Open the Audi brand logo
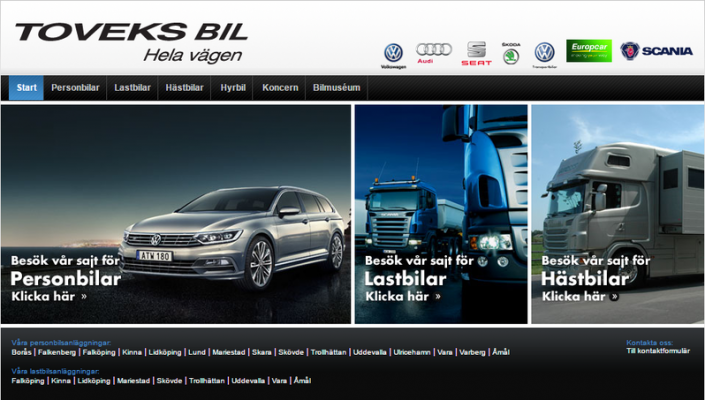This screenshot has width=705, height=400. [x=433, y=53]
